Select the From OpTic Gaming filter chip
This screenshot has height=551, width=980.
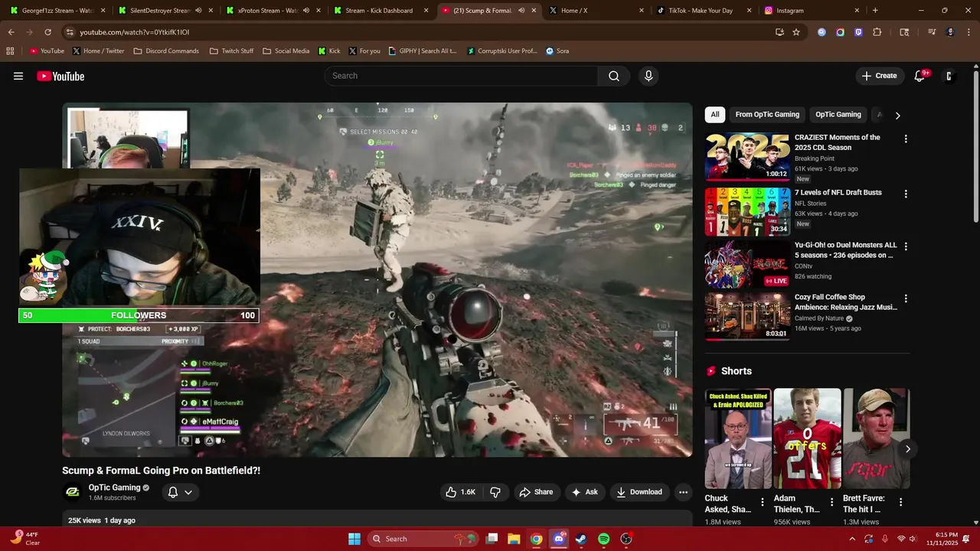coord(767,115)
